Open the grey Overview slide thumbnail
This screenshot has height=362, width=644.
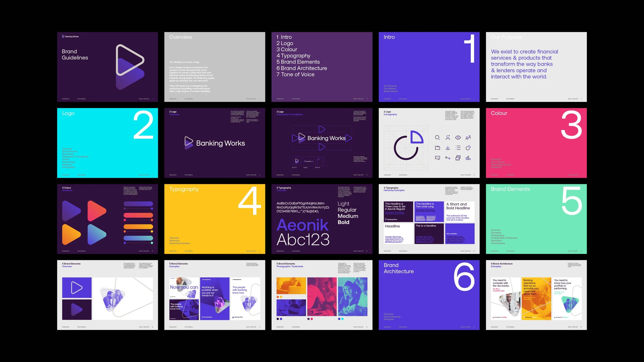tap(215, 67)
